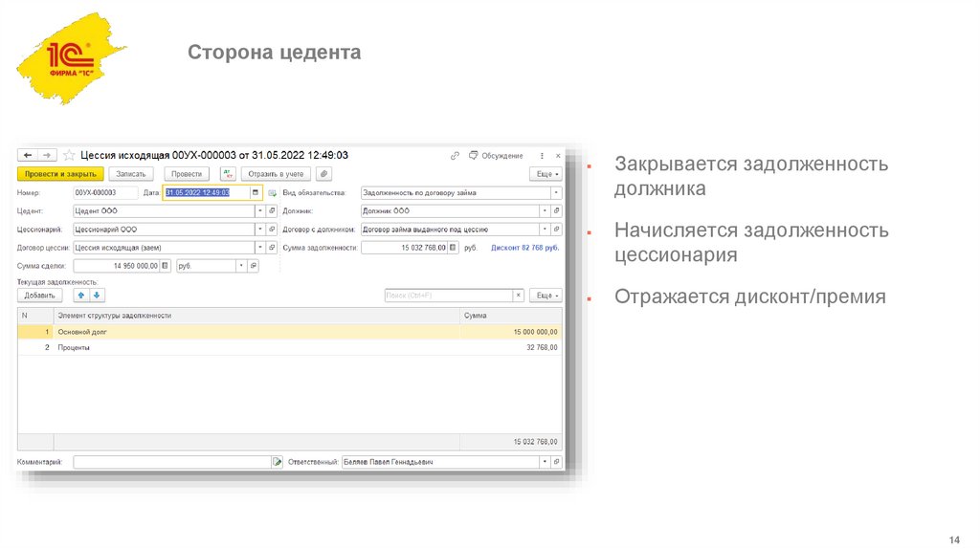
Task: Move row up with blue up arrow
Action: click(x=81, y=296)
